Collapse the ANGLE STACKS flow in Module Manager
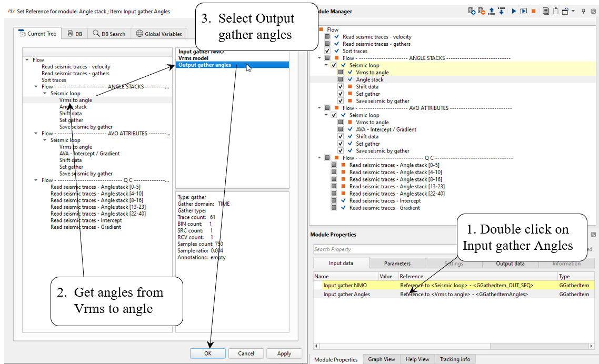The image size is (599, 364). pos(320,58)
